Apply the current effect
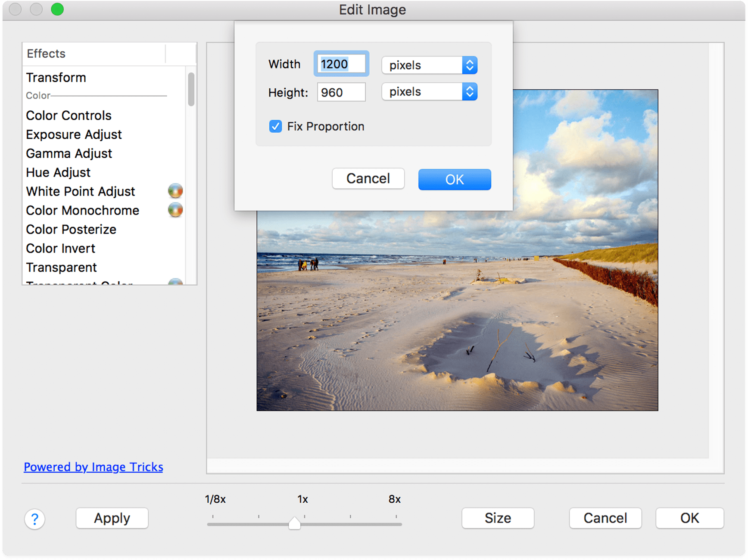Image resolution: width=748 pixels, height=560 pixels. 112,518
